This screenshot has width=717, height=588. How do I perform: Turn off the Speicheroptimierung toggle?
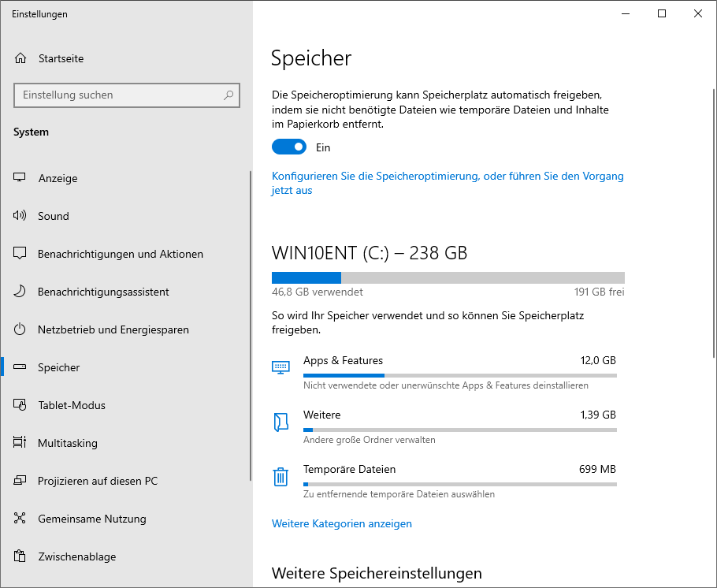coord(289,147)
